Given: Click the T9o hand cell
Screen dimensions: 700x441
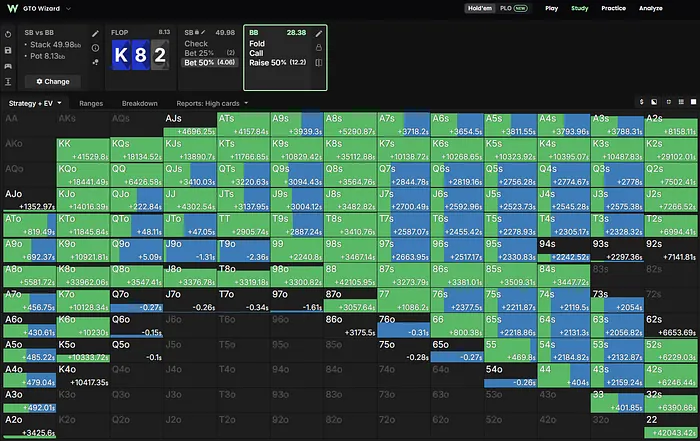Looking at the screenshot, I should coord(243,250).
